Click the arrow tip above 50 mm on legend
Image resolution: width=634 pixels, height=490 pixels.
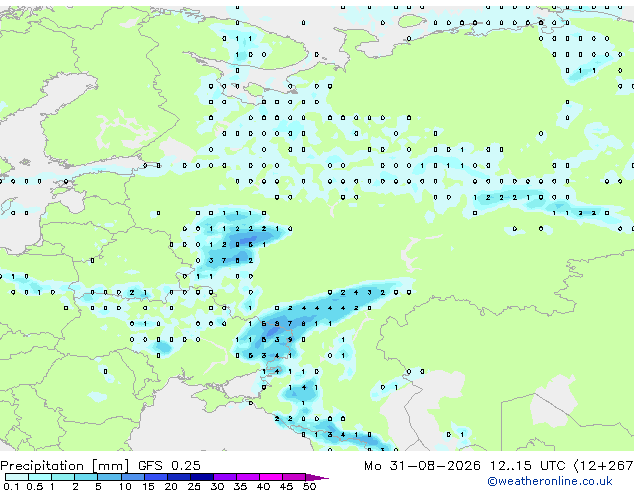click(317, 477)
